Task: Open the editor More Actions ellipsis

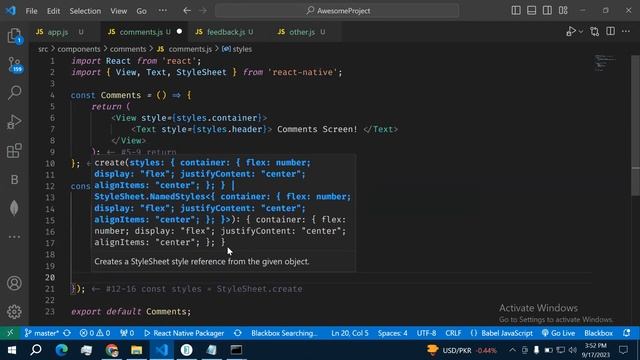Action: (626, 31)
